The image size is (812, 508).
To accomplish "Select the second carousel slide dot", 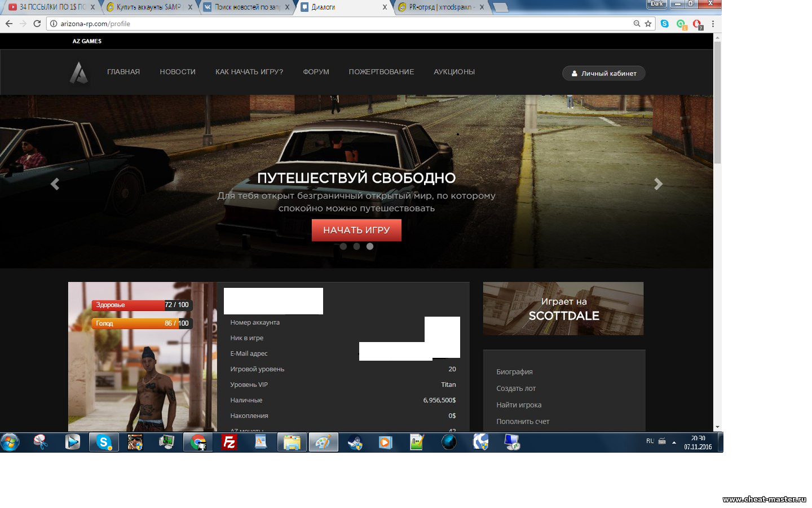I will 356,246.
